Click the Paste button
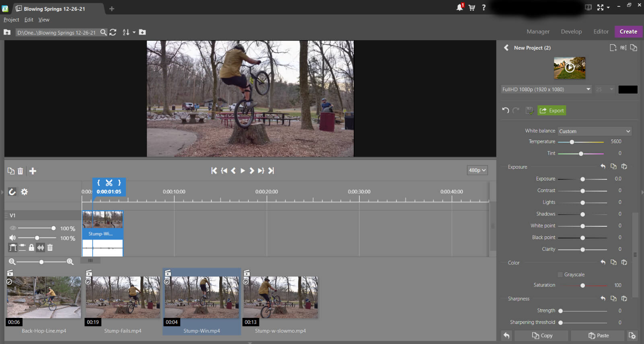644x344 pixels. pyautogui.click(x=598, y=336)
